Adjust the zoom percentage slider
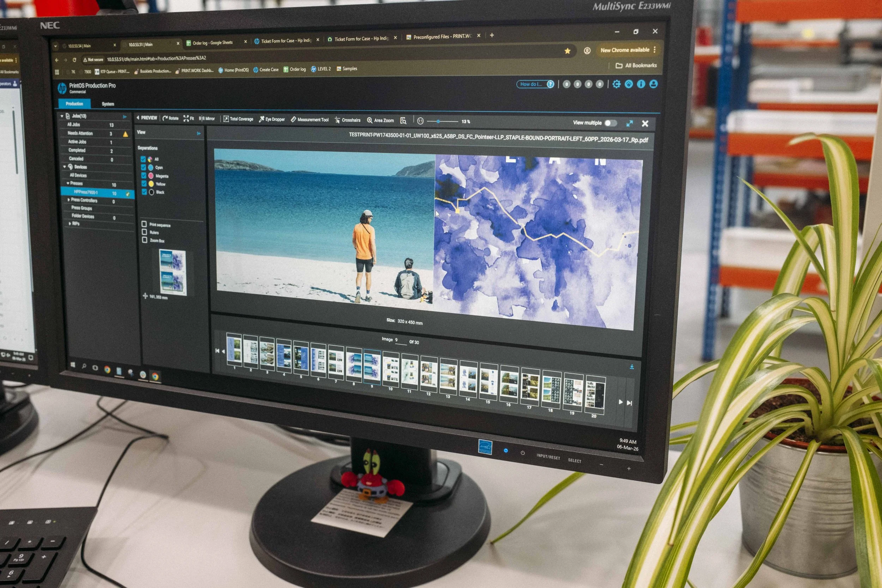The image size is (882, 588). 439,121
